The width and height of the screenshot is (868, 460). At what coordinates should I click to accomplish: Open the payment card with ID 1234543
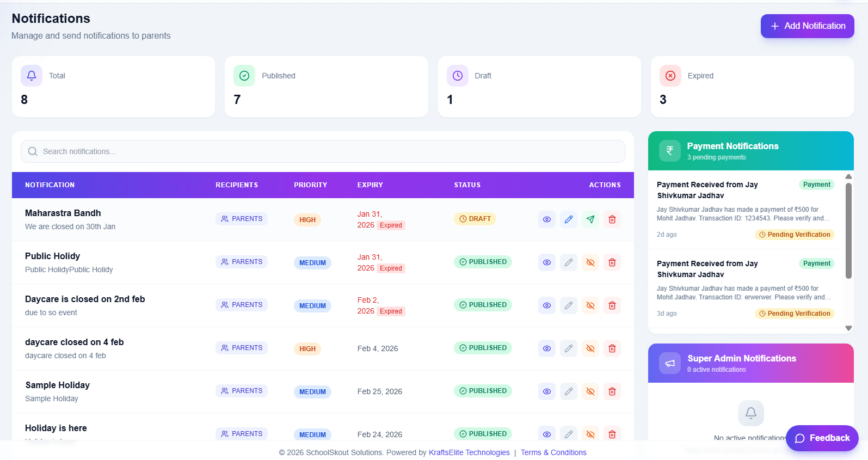tap(746, 210)
